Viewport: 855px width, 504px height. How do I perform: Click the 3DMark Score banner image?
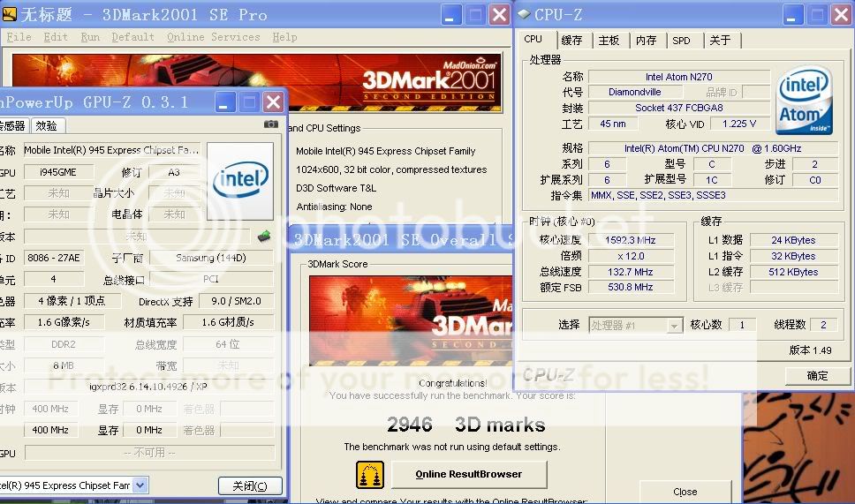tap(411, 320)
